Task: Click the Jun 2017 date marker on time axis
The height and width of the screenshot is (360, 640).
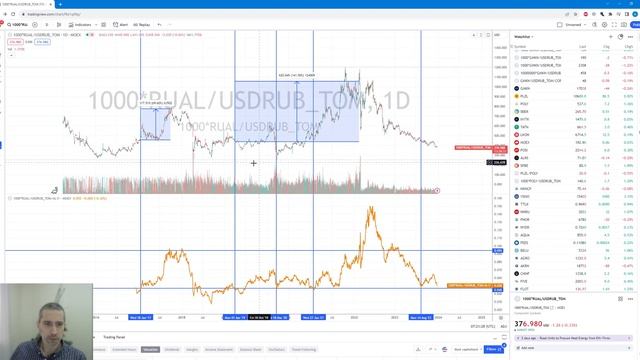Action: tap(140, 317)
